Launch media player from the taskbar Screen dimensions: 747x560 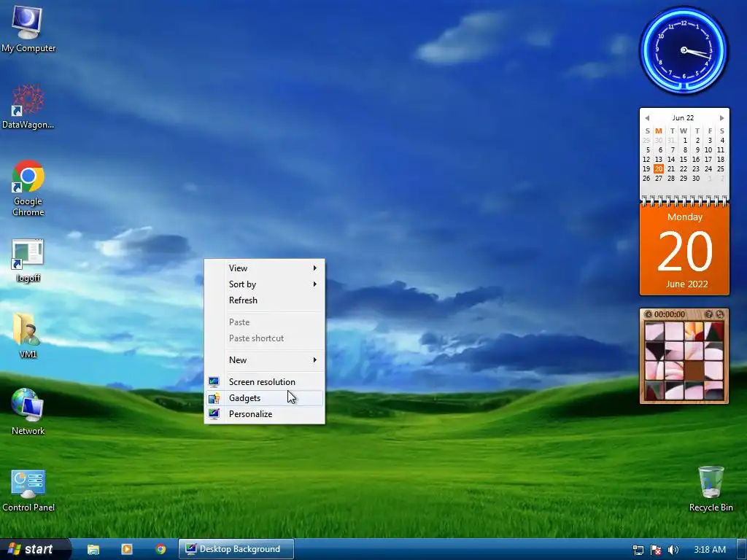click(x=127, y=549)
